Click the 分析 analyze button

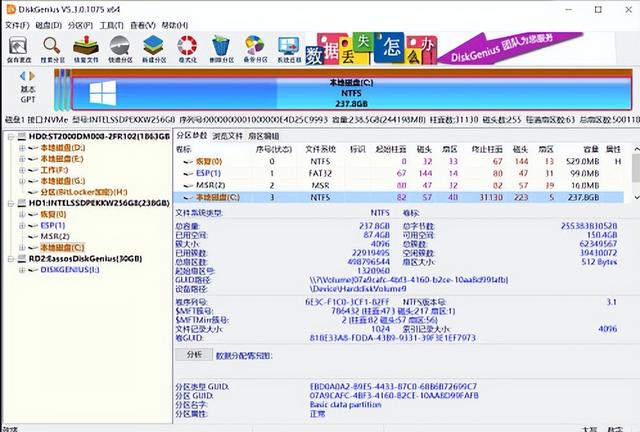pos(194,354)
